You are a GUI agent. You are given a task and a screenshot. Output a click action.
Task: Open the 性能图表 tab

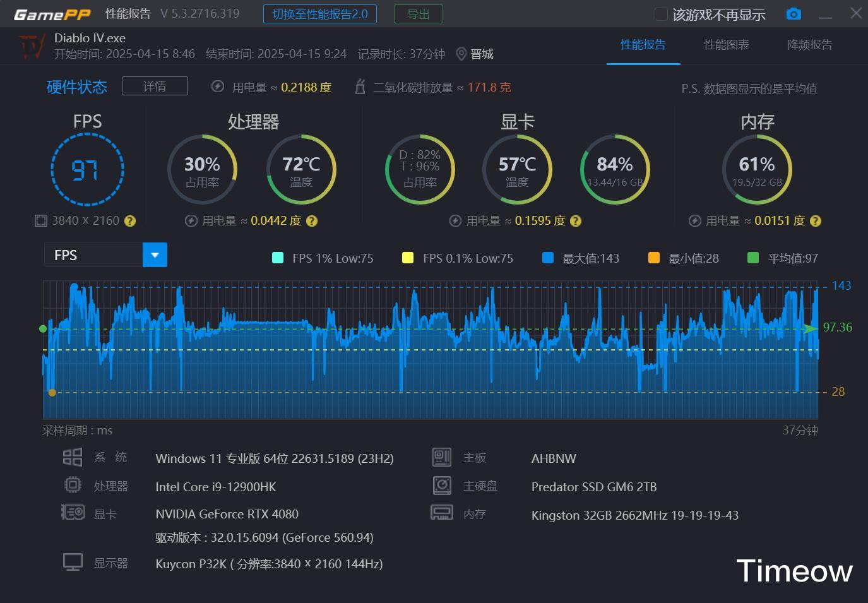(727, 45)
